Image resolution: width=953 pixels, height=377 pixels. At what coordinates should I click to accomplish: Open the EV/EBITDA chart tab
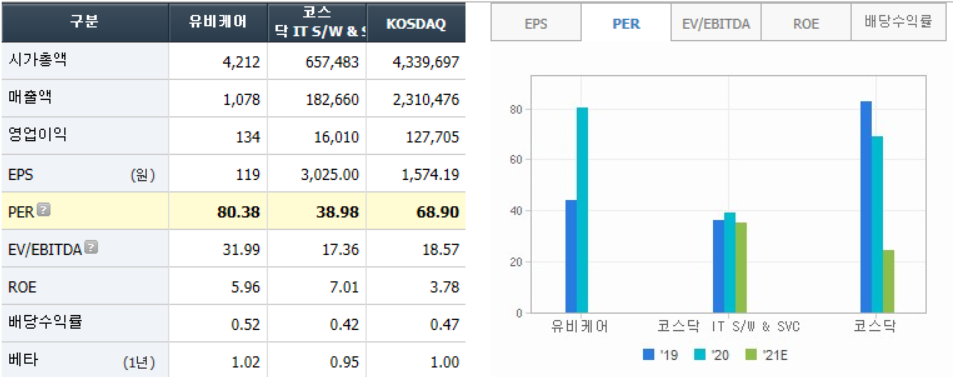(x=716, y=24)
